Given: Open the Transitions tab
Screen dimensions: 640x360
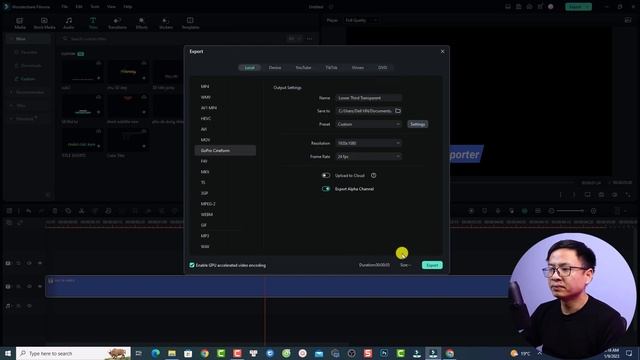Looking at the screenshot, I should (x=117, y=23).
